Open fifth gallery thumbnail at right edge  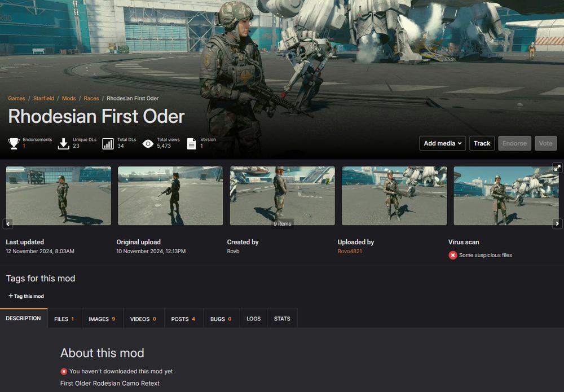[x=506, y=196]
